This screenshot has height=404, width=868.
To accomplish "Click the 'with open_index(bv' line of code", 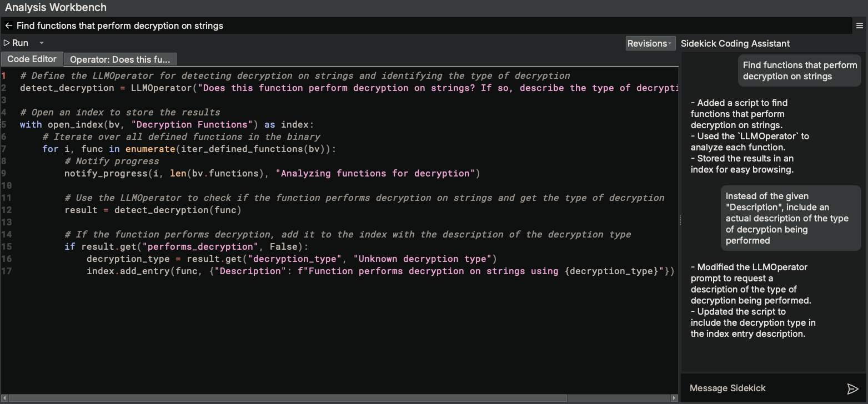I will pos(167,124).
